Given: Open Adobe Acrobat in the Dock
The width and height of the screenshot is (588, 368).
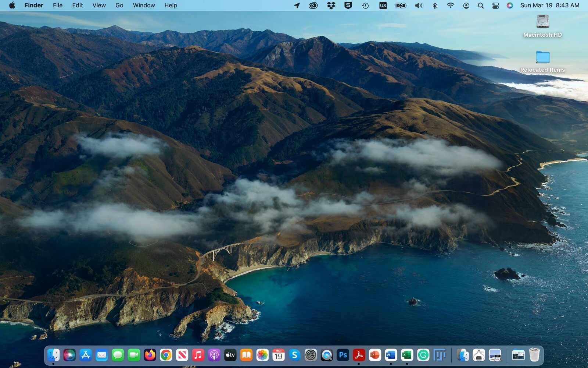Looking at the screenshot, I should pos(359,355).
